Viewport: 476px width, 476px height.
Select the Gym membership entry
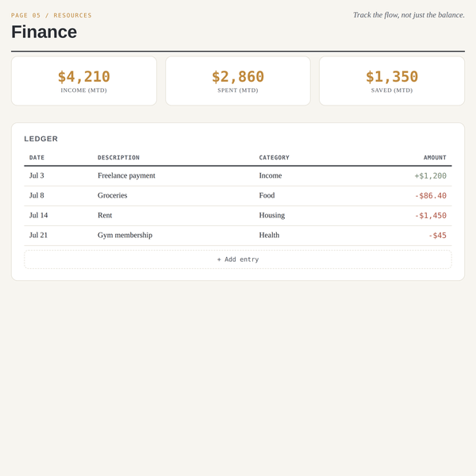pos(238,236)
